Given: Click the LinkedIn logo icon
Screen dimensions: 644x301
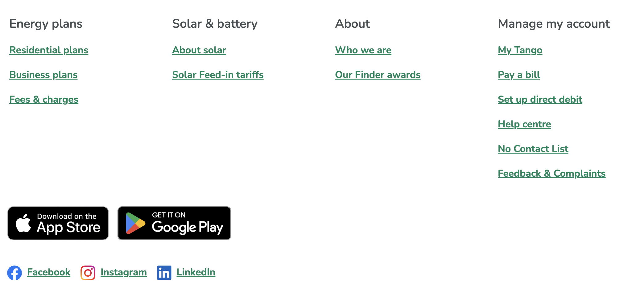Looking at the screenshot, I should 164,273.
